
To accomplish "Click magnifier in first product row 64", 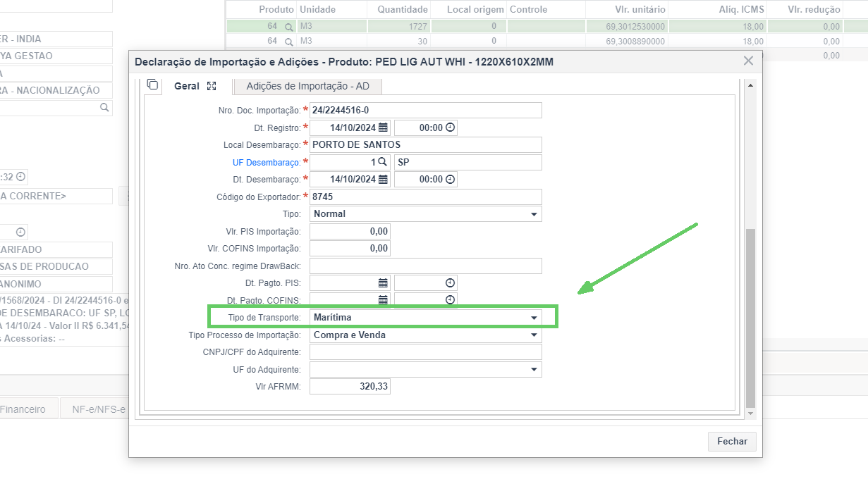I will 288,27.
